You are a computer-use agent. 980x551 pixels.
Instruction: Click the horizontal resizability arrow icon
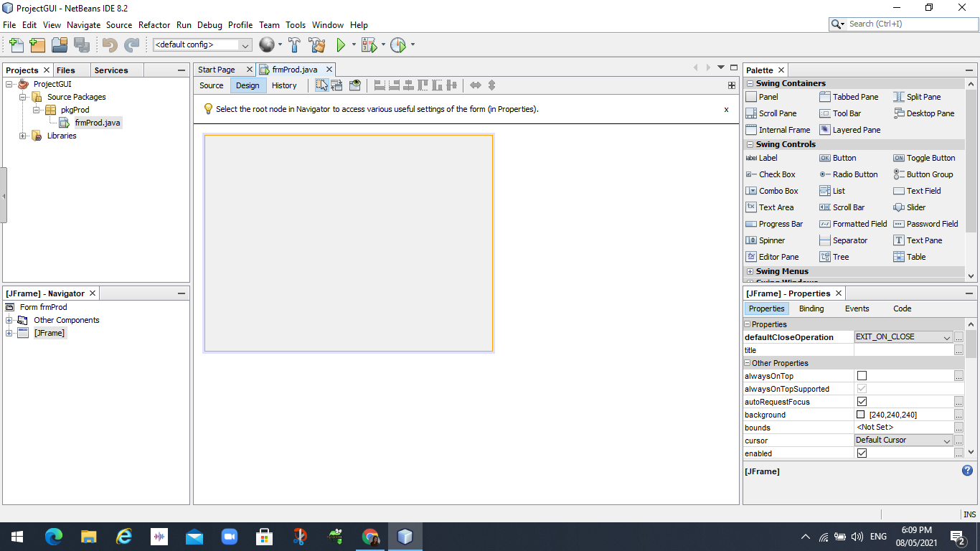475,85
